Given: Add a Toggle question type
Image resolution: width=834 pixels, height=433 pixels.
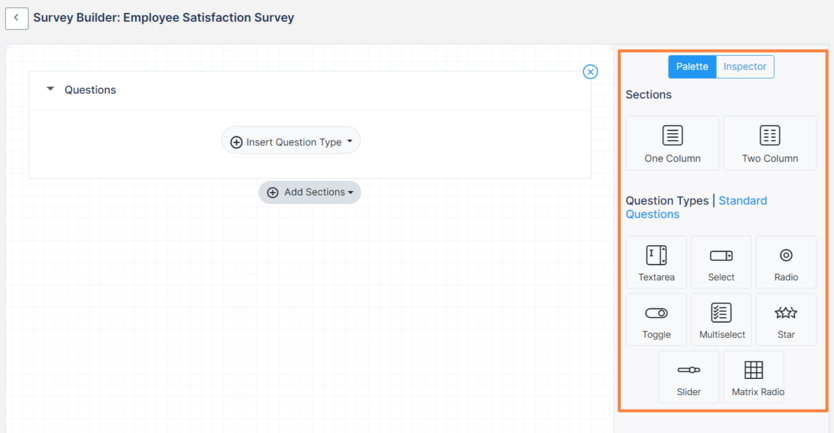Looking at the screenshot, I should (656, 319).
